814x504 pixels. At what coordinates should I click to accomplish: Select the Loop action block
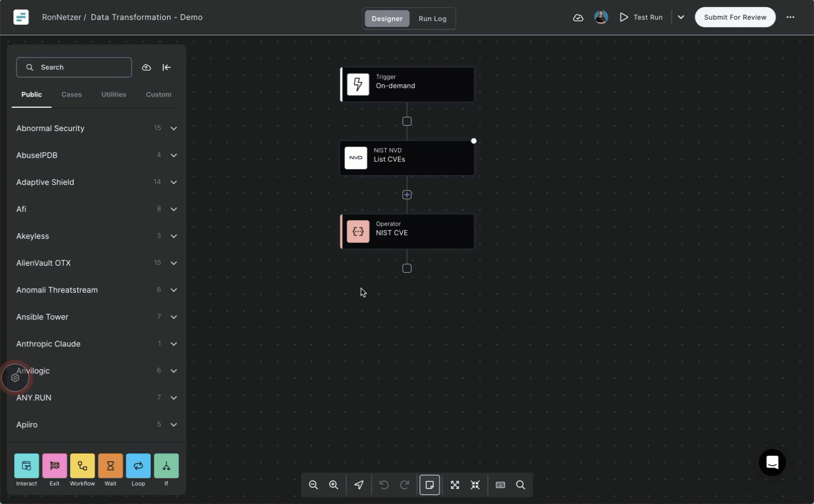point(138,466)
